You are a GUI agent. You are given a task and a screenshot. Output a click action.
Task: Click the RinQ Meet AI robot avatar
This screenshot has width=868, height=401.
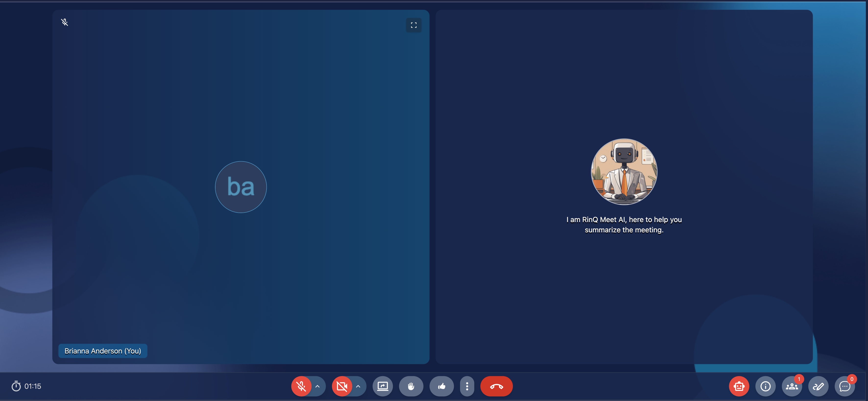coord(624,171)
